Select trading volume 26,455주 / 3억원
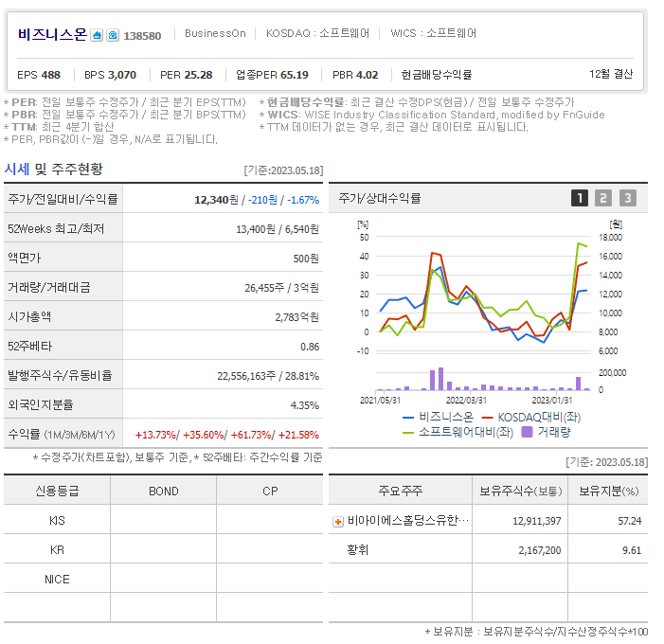This screenshot has width=664, height=644. pos(281,288)
